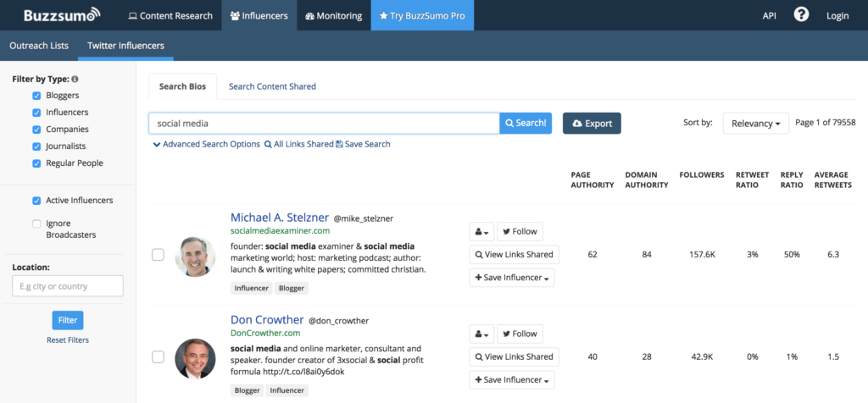The width and height of the screenshot is (868, 403).
Task: Click the info icon next to Filter by Type
Action: (x=75, y=79)
